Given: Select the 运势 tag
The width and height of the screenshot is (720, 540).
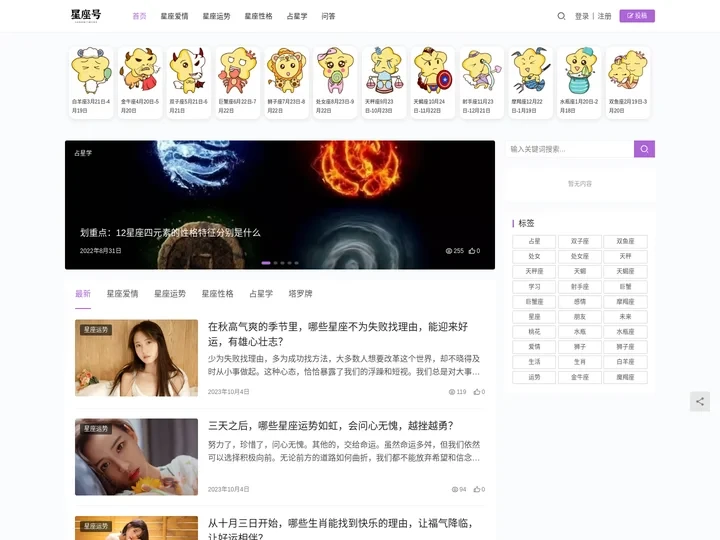Looking at the screenshot, I should point(534,377).
